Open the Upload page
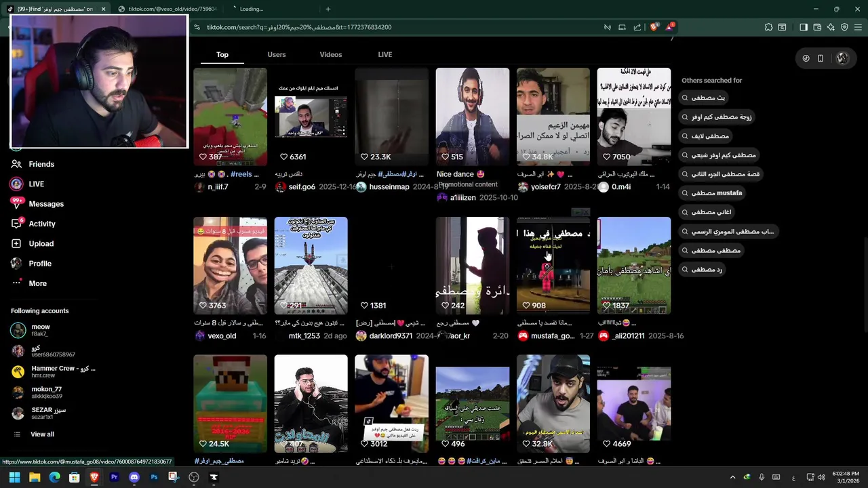868x488 pixels. click(32, 243)
